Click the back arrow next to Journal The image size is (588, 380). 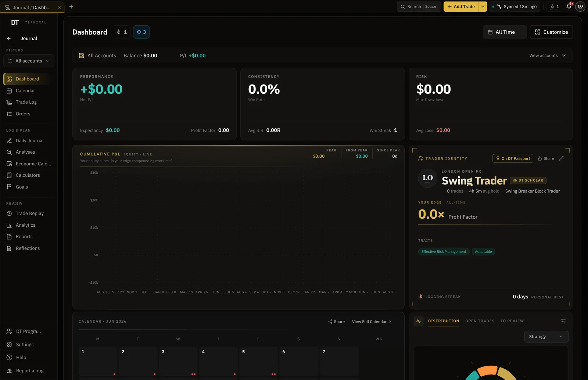[9, 39]
